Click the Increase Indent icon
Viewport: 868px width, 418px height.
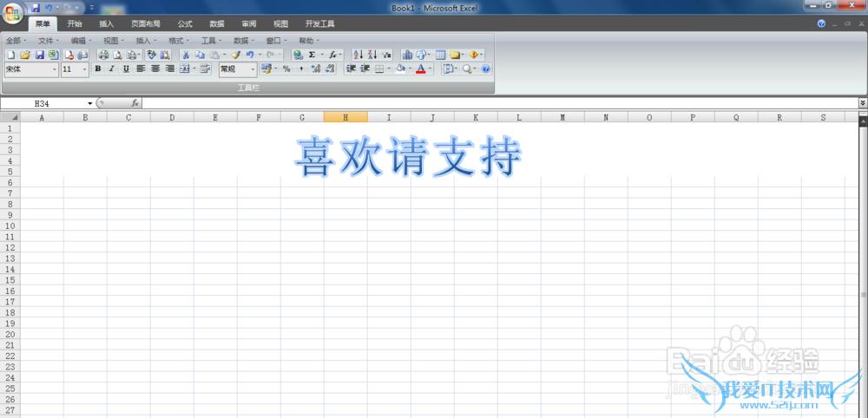click(x=365, y=69)
